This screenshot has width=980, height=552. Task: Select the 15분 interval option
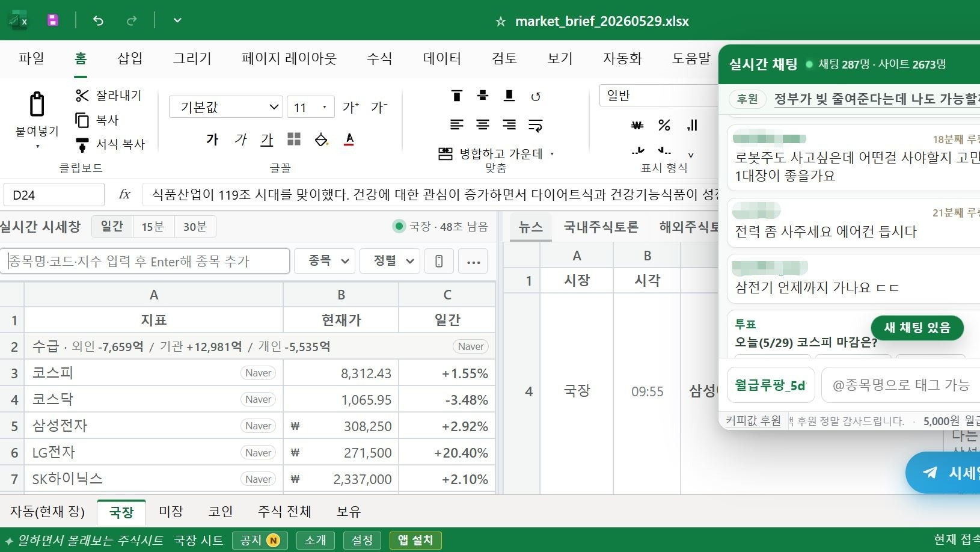click(153, 227)
